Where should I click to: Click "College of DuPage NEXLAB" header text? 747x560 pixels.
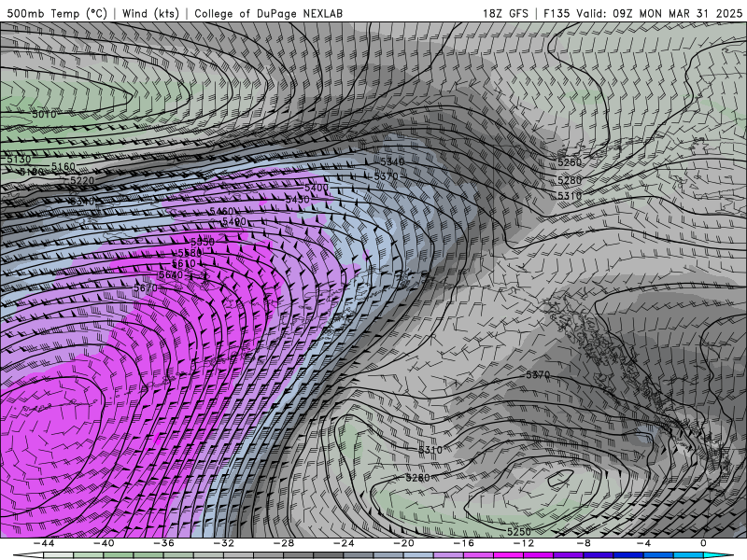pos(268,13)
